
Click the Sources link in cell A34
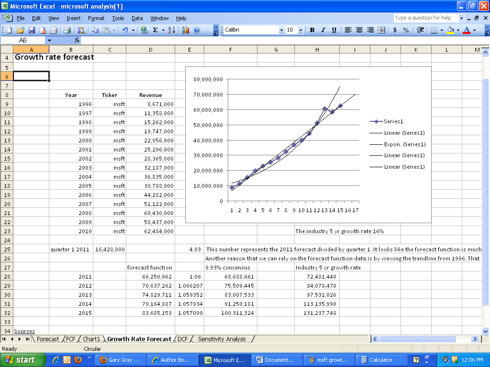point(24,331)
